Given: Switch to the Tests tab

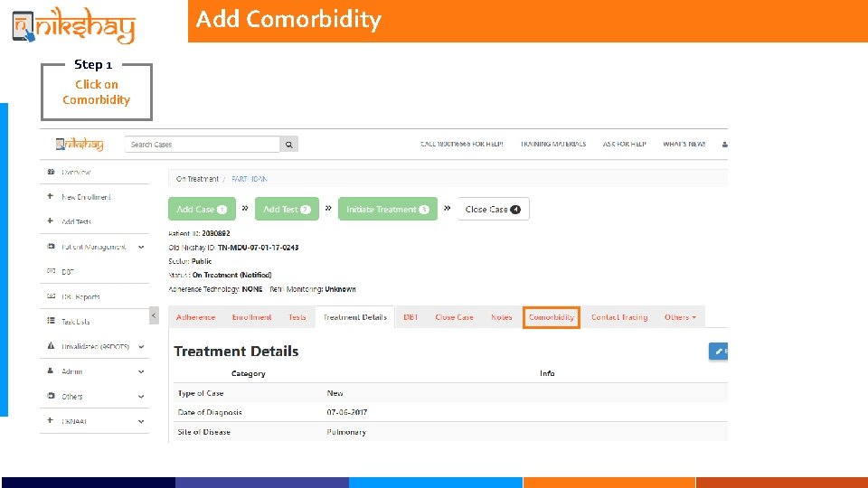Looking at the screenshot, I should 297,317.
